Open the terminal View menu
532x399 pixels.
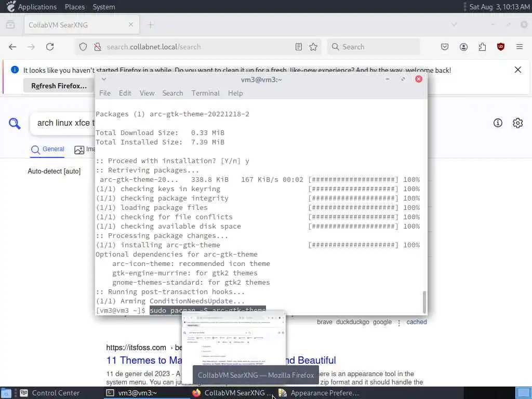tap(147, 93)
